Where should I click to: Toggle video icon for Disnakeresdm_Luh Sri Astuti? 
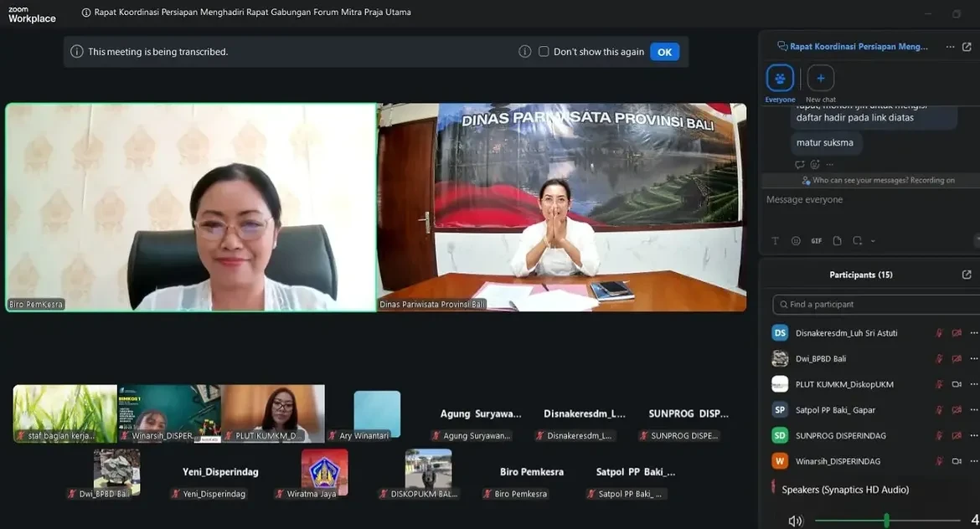point(957,333)
